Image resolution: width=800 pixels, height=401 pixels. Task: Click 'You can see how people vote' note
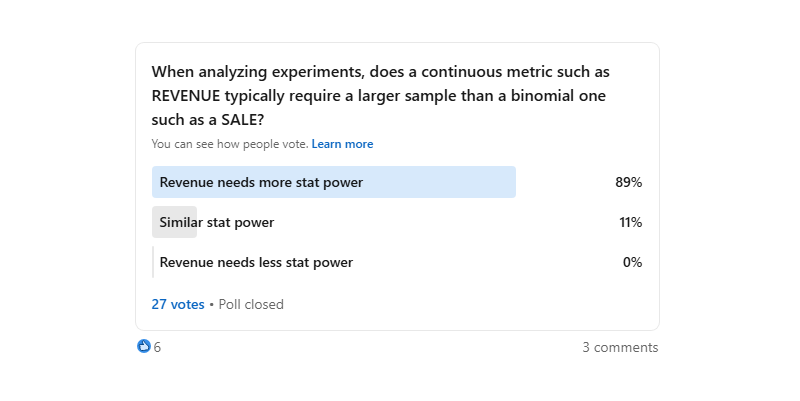(229, 144)
